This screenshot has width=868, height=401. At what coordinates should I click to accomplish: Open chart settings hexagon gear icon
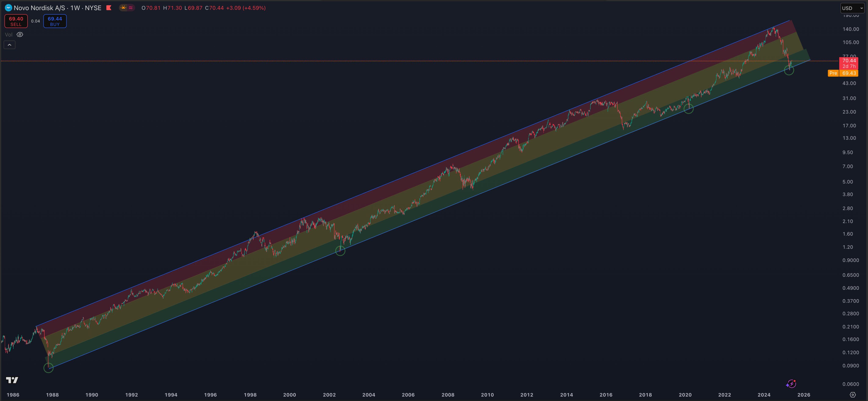[853, 395]
